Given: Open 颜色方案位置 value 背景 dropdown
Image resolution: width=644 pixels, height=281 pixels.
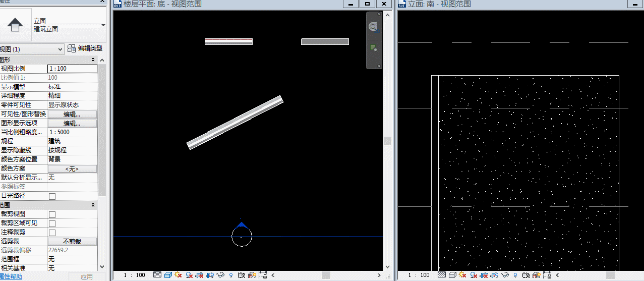Looking at the screenshot, I should coord(72,159).
